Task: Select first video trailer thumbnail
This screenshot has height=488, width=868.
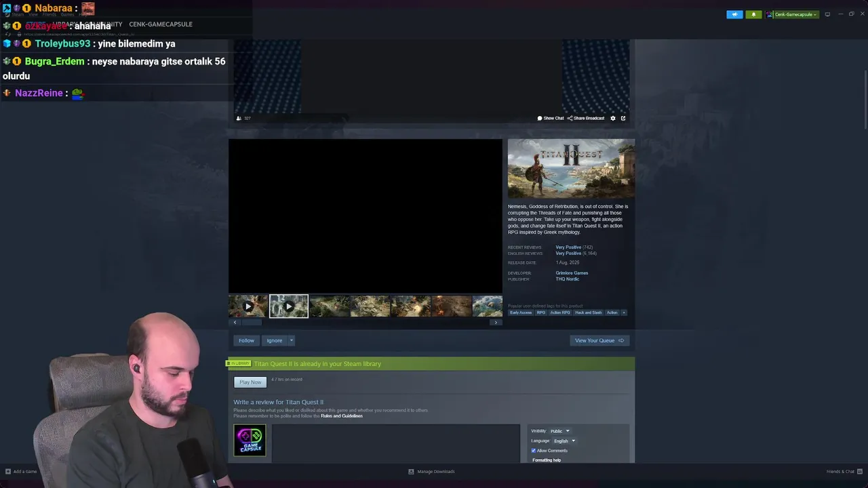Action: click(248, 306)
